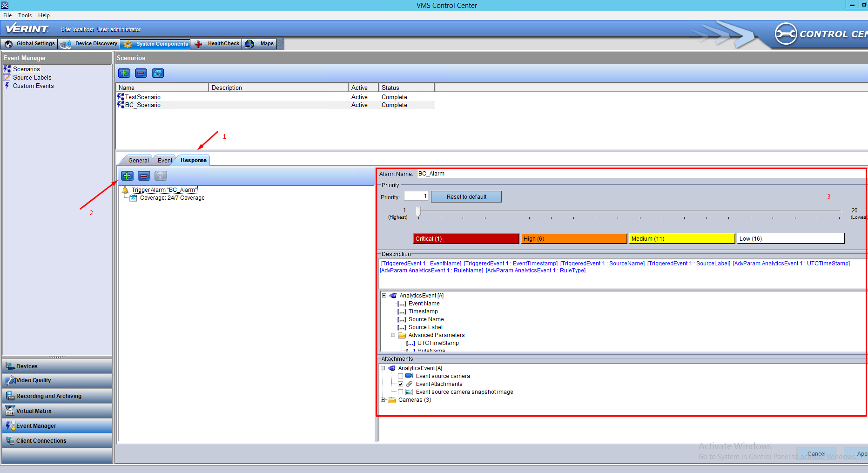868x473 pixels.
Task: Select the Coverage calendar icon
Action: (x=134, y=198)
